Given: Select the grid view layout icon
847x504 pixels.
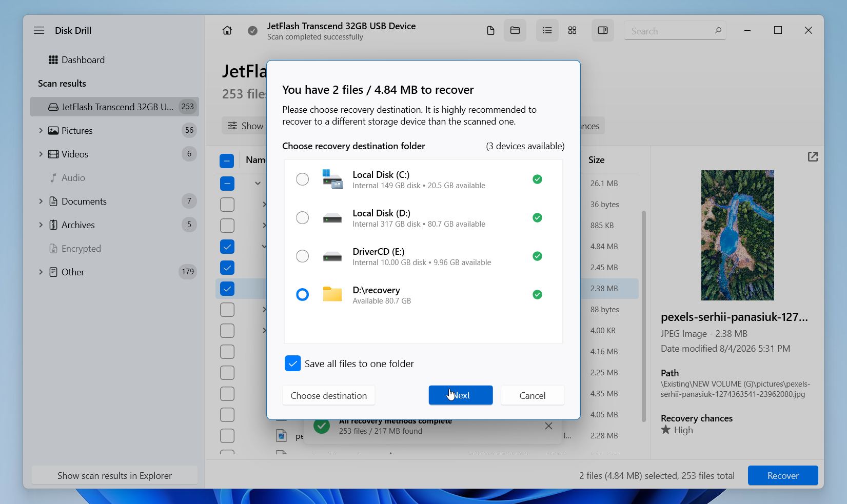Looking at the screenshot, I should coord(573,31).
